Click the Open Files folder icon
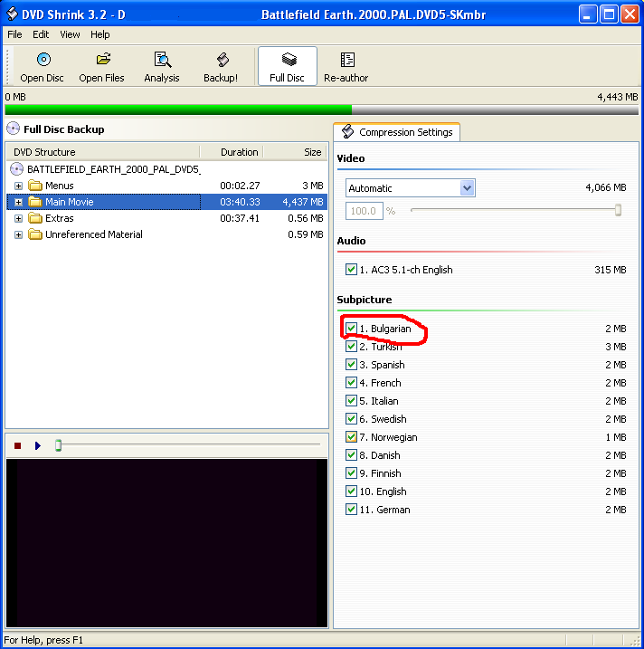This screenshot has height=649, width=644. [x=102, y=61]
